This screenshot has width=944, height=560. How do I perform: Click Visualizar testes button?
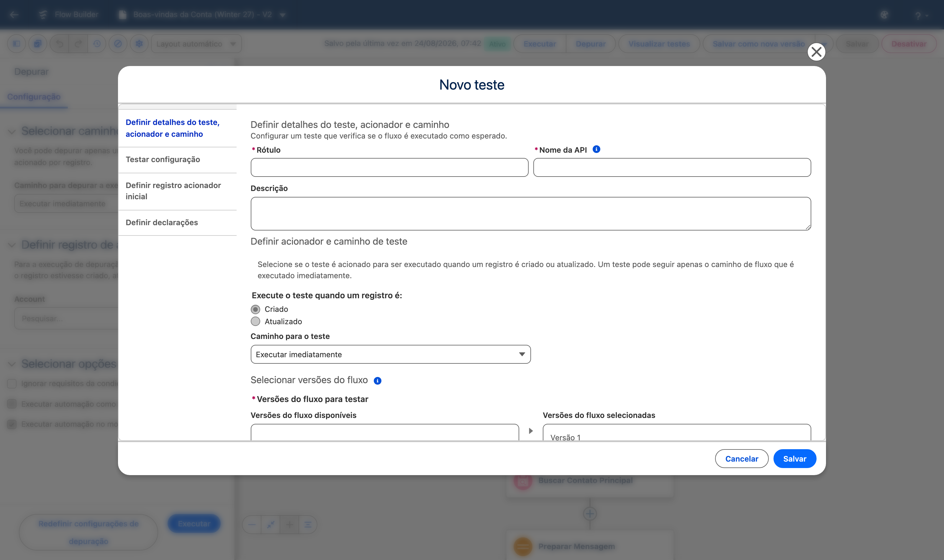tap(659, 44)
